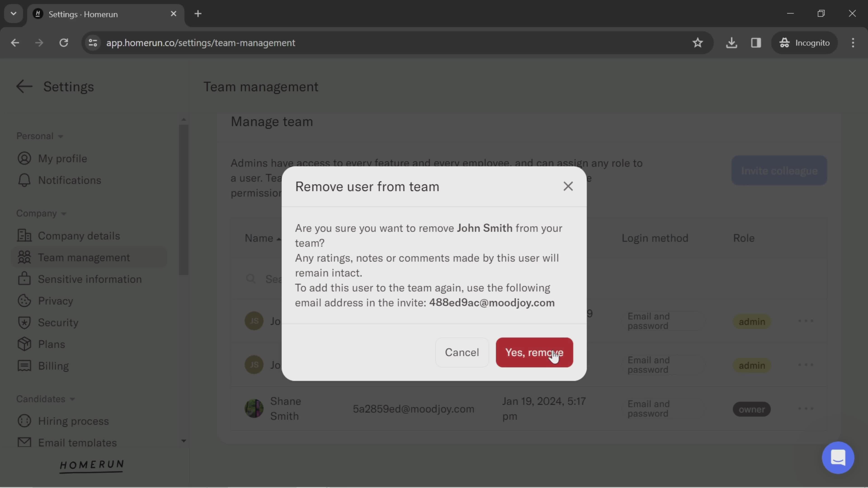Open Company details page
This screenshot has height=488, width=868.
[79, 236]
